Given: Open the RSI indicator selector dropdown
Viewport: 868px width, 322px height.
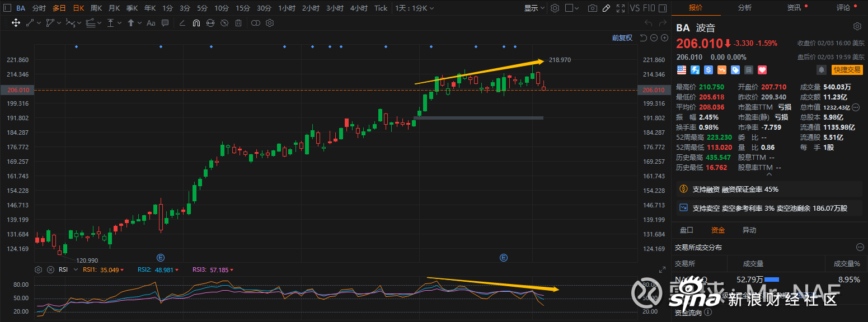Looking at the screenshot, I should pos(76,269).
